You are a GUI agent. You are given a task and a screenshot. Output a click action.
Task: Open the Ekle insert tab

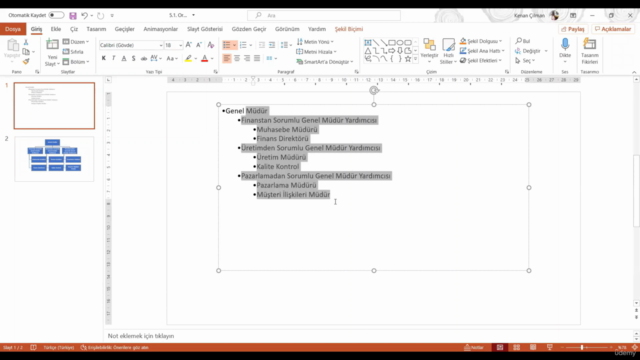click(56, 29)
